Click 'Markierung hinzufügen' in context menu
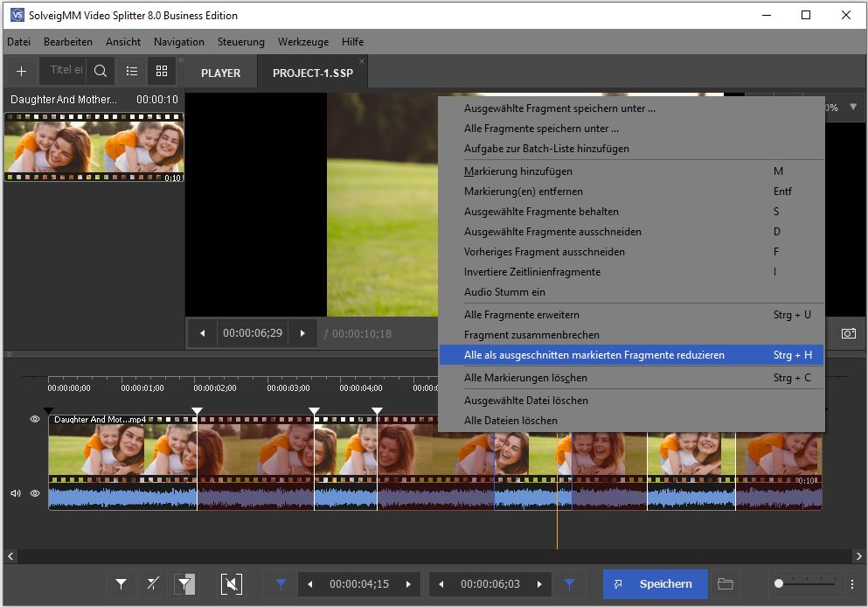 tap(631, 171)
